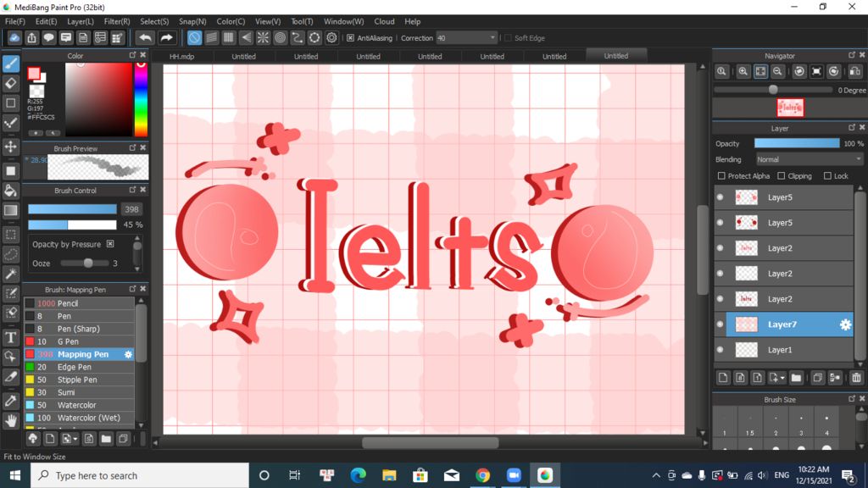
Task: Click the rainbow hue strip
Action: click(x=142, y=99)
